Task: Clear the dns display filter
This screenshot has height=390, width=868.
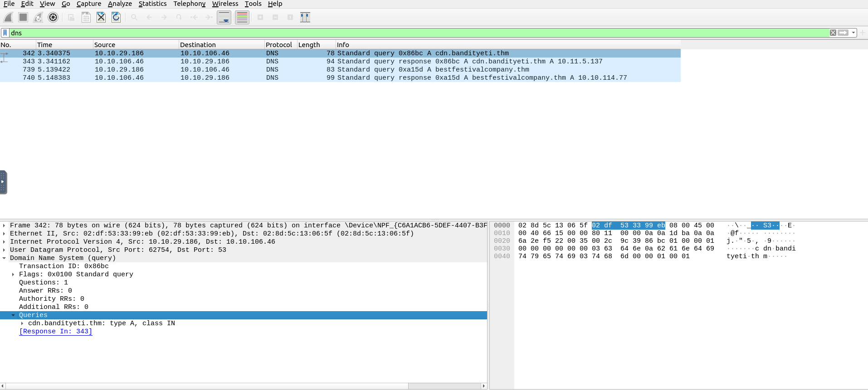Action: point(833,33)
